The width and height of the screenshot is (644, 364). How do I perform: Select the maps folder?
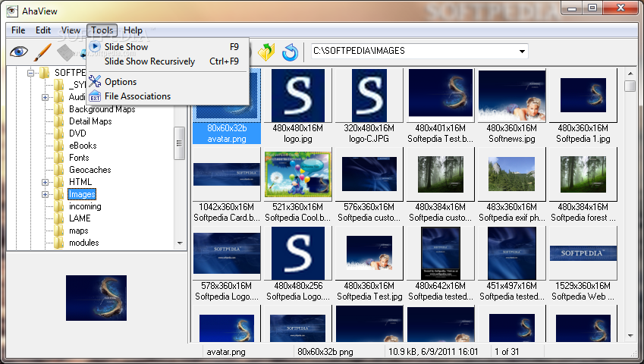click(x=78, y=231)
